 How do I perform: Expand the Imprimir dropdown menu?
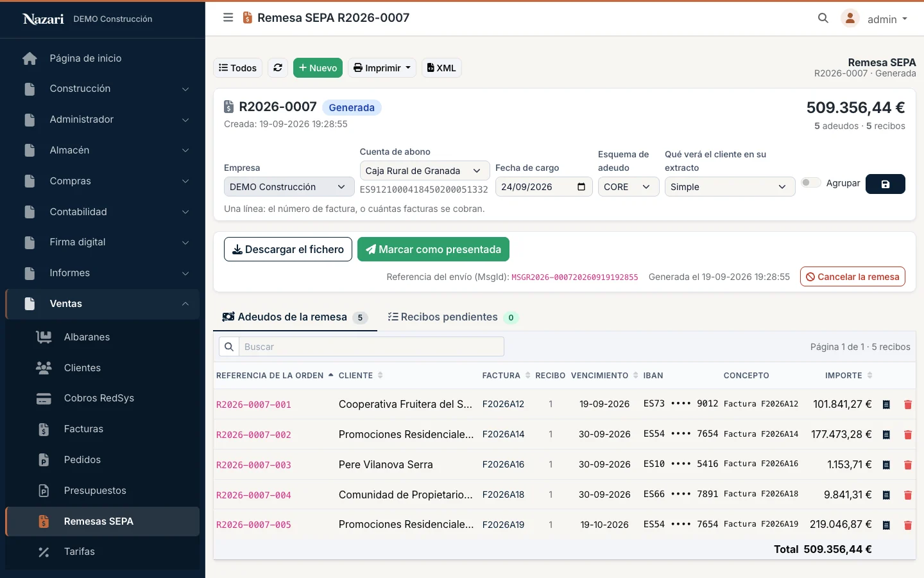coord(382,67)
